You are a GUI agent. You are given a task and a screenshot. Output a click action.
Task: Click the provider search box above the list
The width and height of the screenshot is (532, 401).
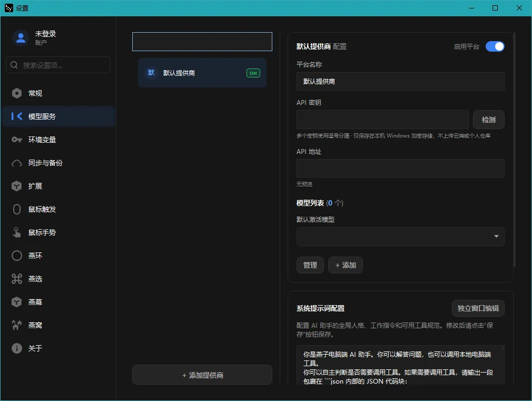pos(202,42)
